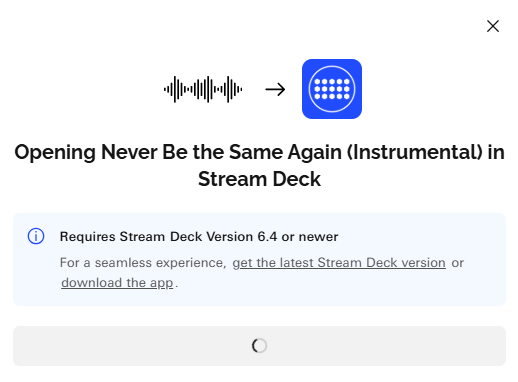The width and height of the screenshot is (518, 382).
Task: Open the get the latest Stream Deck version link
Action: [339, 263]
